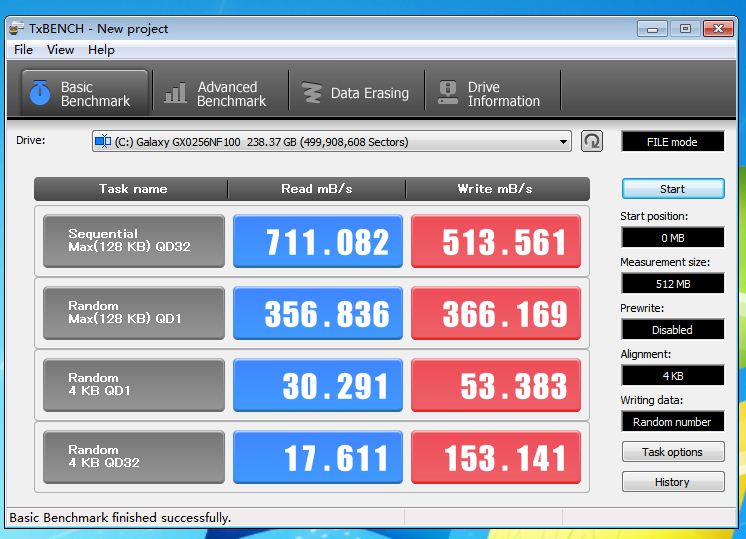Click Random Max(128 KB) QD1 task button

pyautogui.click(x=134, y=313)
